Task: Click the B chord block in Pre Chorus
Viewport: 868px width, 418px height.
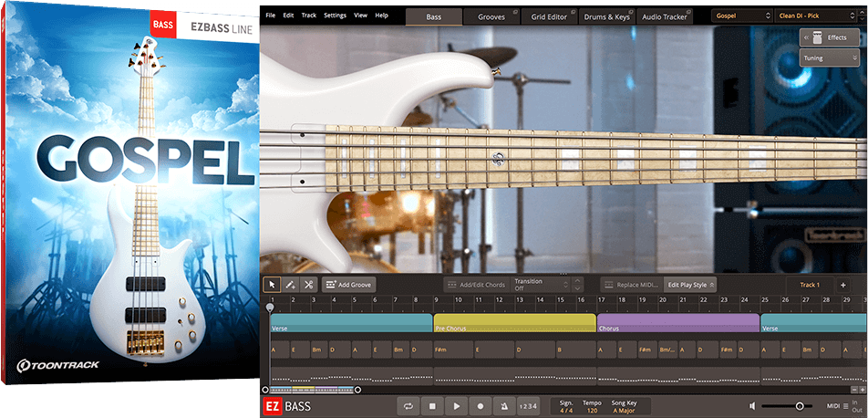Action: (x=575, y=350)
